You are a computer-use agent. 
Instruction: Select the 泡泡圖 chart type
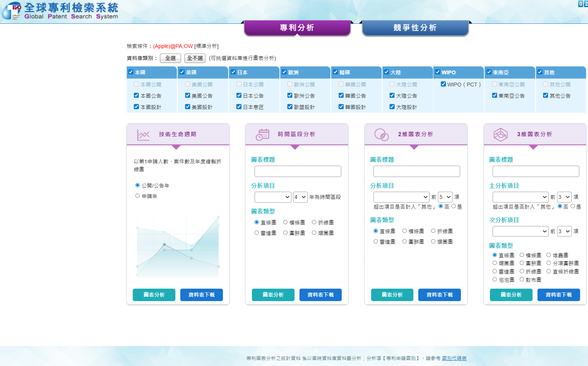point(495,280)
